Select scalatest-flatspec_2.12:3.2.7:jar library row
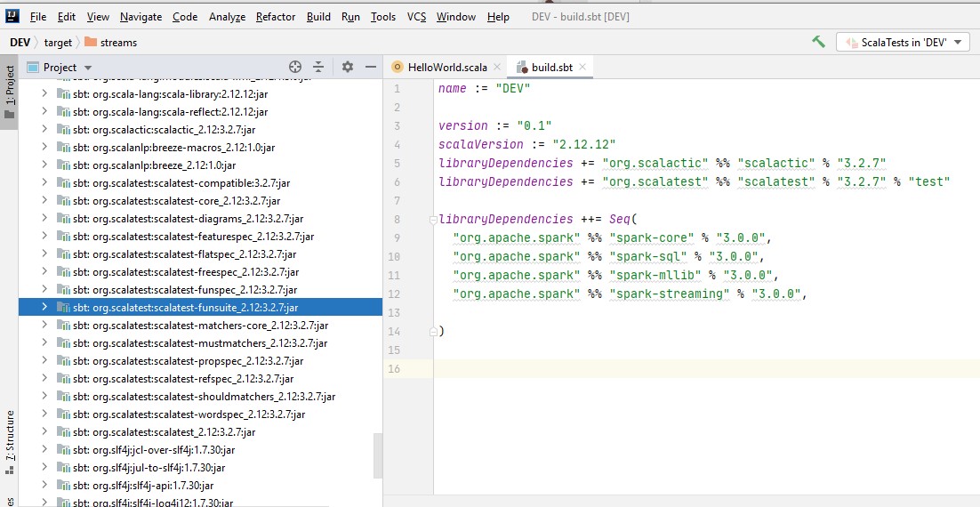 click(x=200, y=253)
